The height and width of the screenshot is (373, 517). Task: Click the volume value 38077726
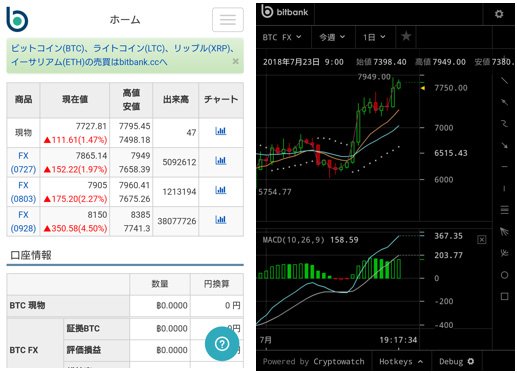[x=177, y=221]
